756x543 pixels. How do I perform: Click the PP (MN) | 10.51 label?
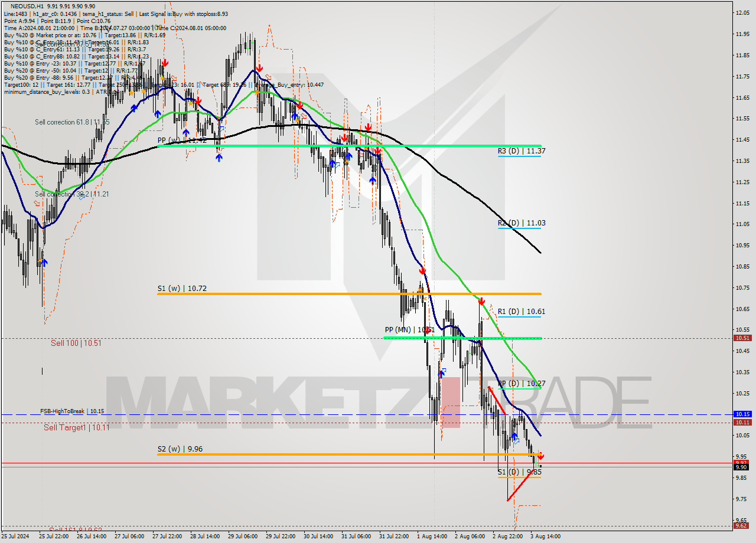tap(410, 330)
